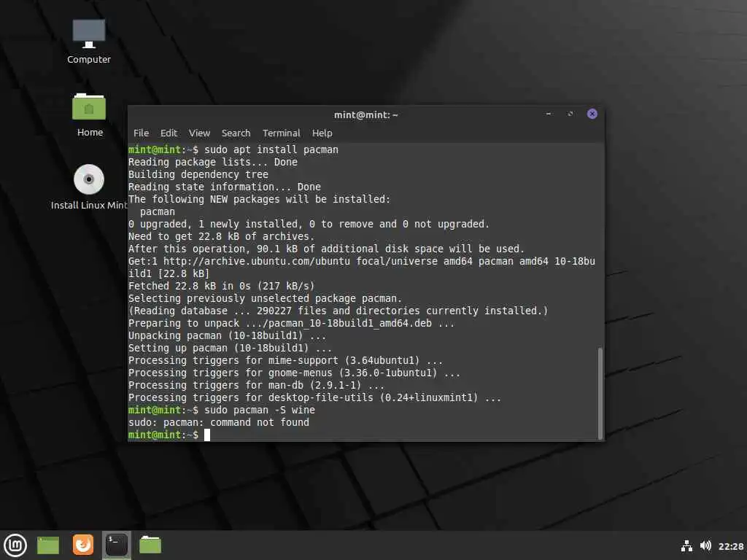The height and width of the screenshot is (560, 747).
Task: Click 'Processing triggers for gnome-menus' line
Action: (295, 373)
